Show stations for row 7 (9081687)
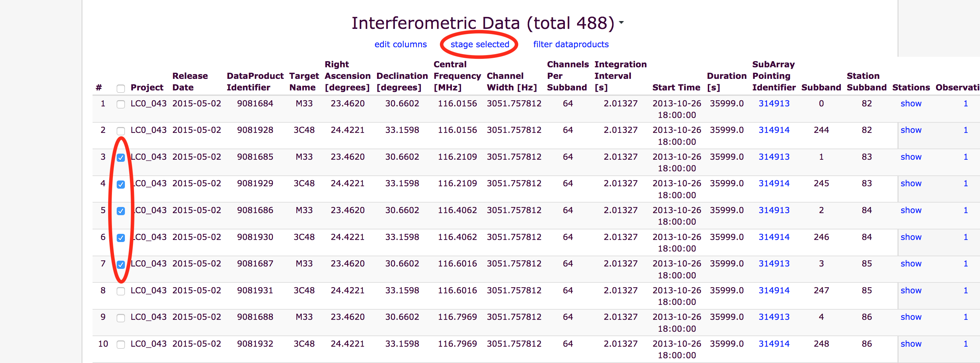980x363 pixels. click(911, 264)
